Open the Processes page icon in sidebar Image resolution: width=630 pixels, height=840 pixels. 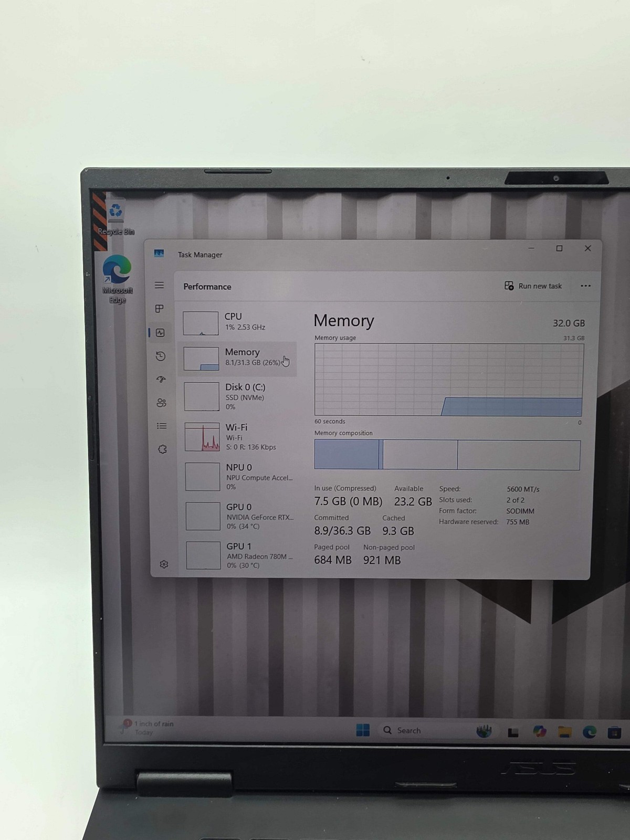tap(160, 309)
